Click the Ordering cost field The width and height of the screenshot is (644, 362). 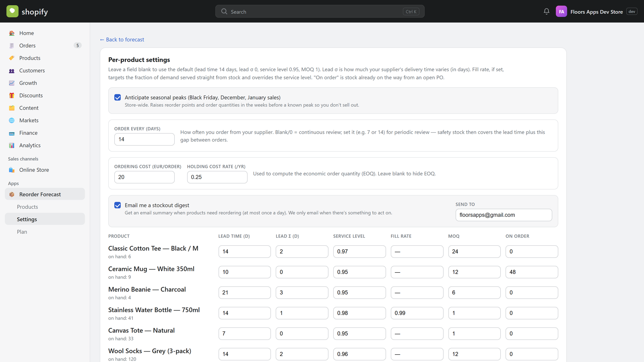[144, 177]
